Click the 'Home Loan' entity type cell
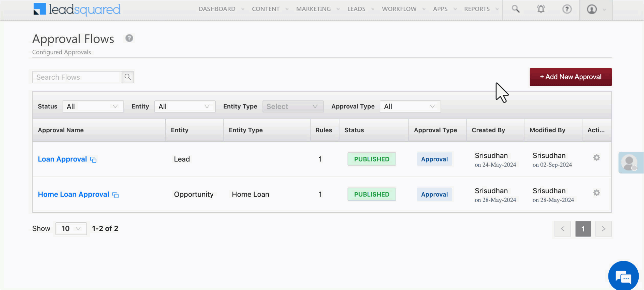This screenshot has height=290, width=644. click(251, 194)
